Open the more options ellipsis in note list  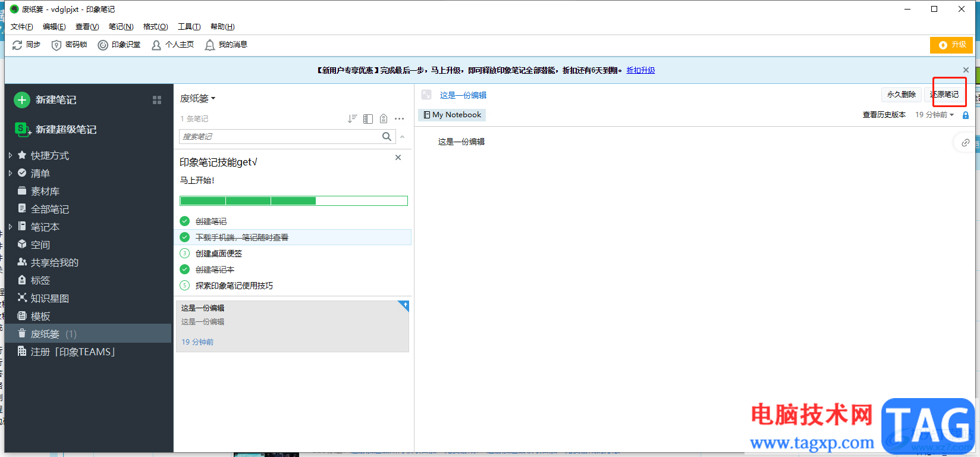click(x=400, y=119)
